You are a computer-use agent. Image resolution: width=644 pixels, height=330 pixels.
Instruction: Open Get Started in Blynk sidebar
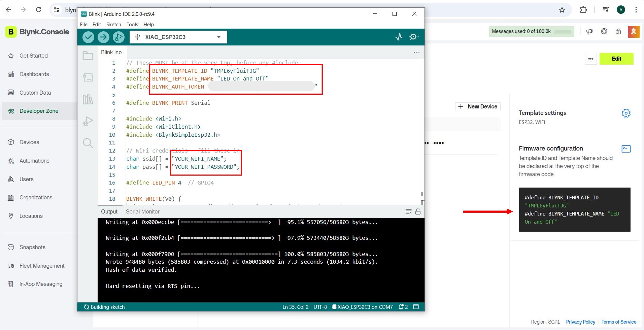(x=34, y=56)
